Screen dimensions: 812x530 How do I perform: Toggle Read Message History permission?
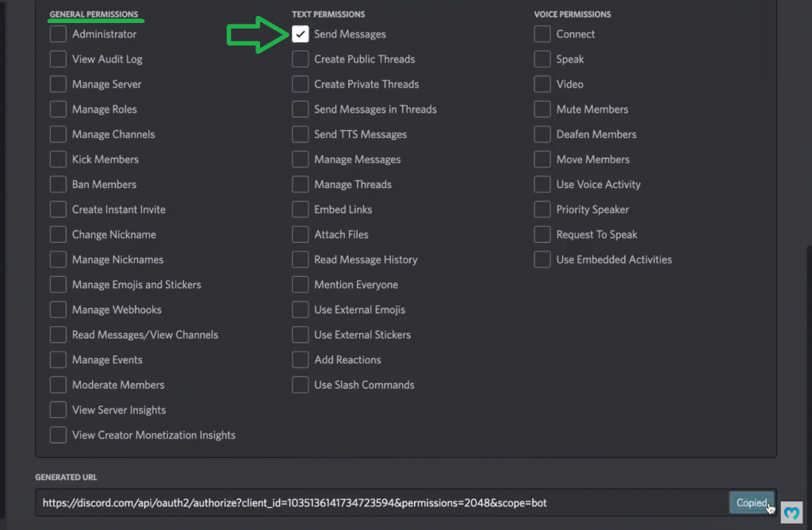coord(301,260)
